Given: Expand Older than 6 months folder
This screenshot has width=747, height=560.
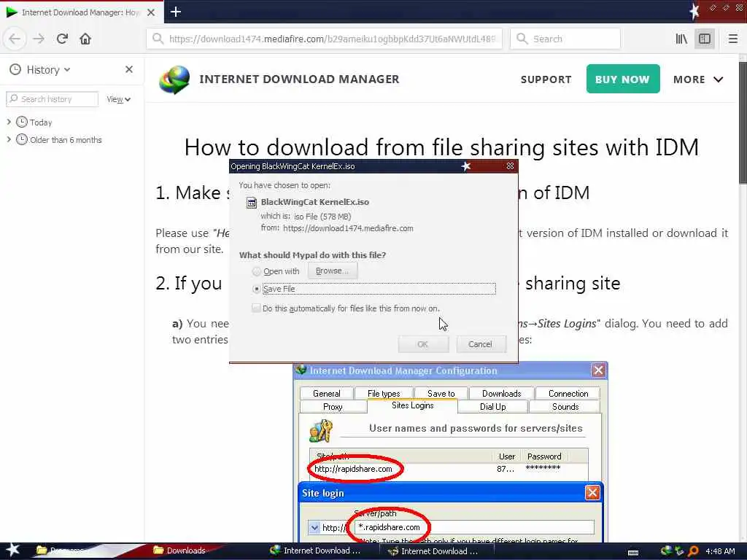Looking at the screenshot, I should [9, 139].
